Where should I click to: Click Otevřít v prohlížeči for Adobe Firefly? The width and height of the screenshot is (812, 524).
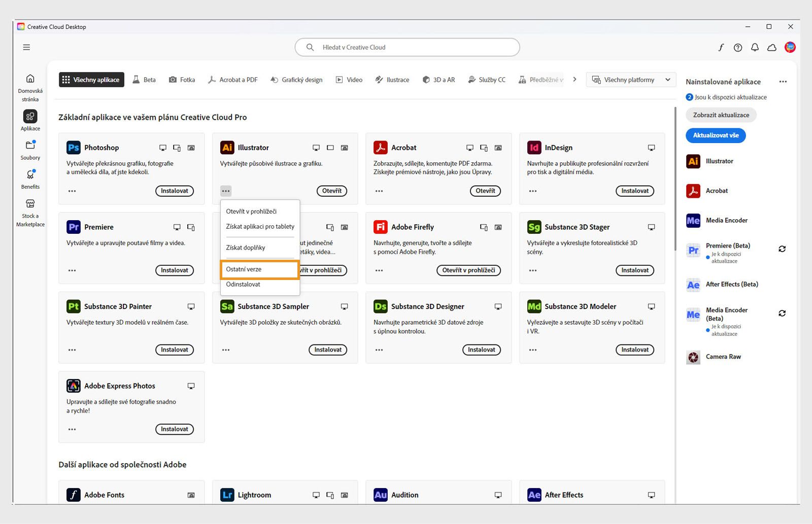pos(468,270)
